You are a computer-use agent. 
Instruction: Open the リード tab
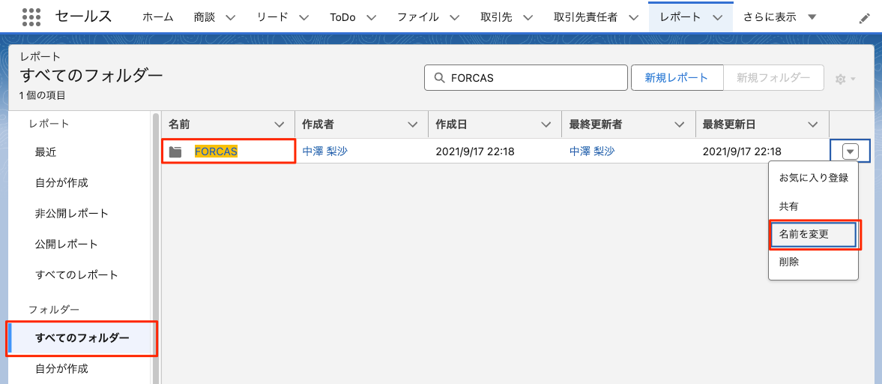[272, 17]
